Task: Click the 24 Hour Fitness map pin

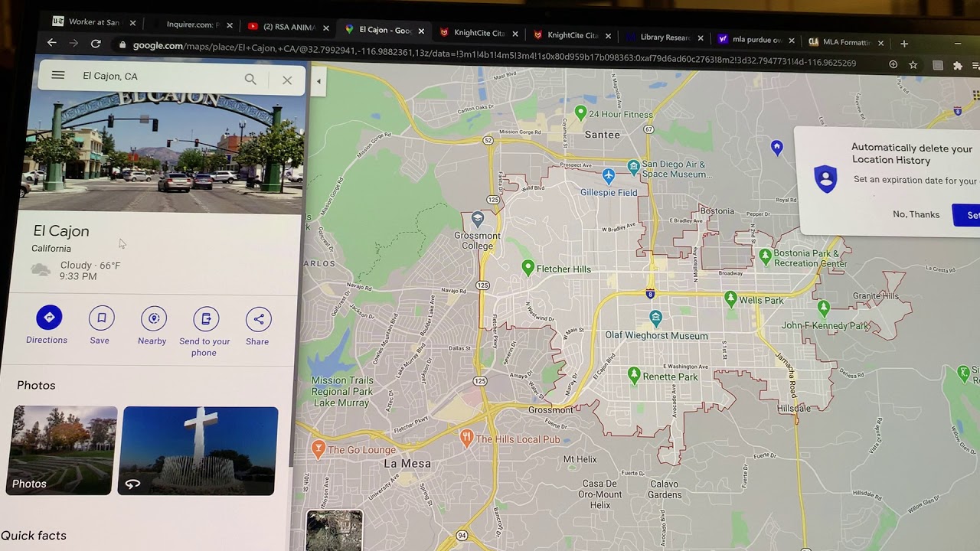Action: (x=581, y=114)
